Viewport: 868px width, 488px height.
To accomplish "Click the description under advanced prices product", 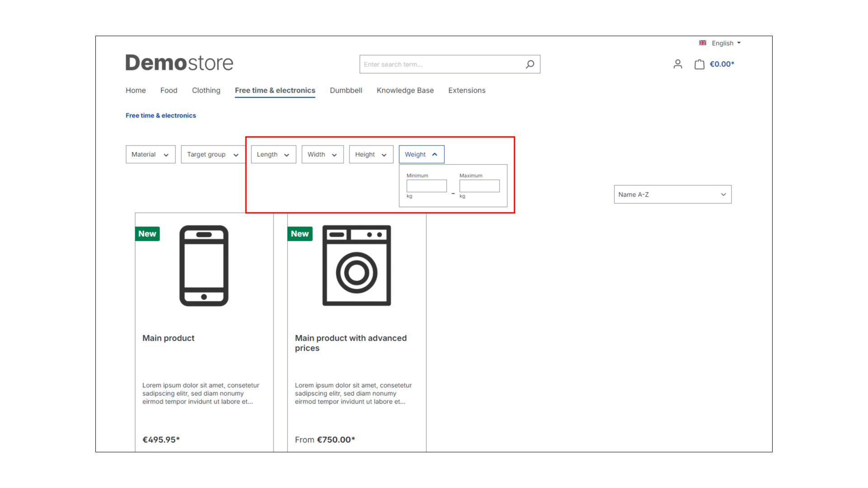I will (x=353, y=394).
